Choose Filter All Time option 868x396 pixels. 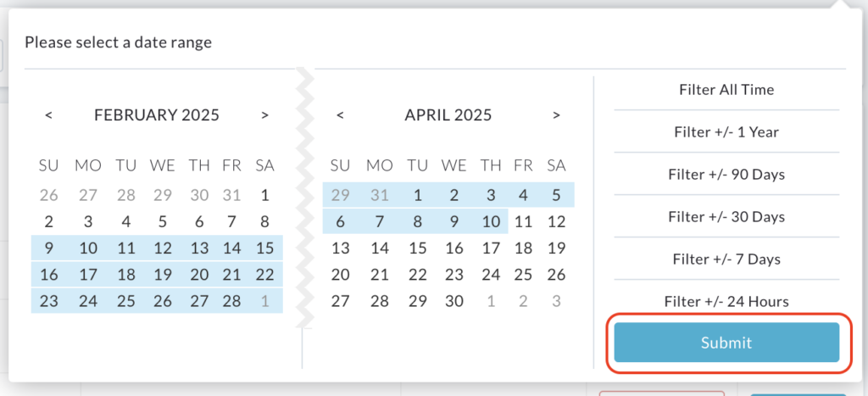click(726, 89)
